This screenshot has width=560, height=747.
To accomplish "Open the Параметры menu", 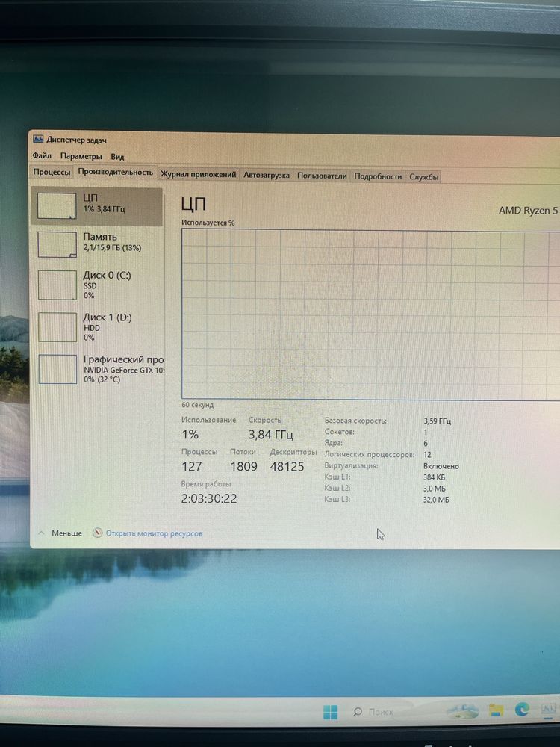I will 81,156.
